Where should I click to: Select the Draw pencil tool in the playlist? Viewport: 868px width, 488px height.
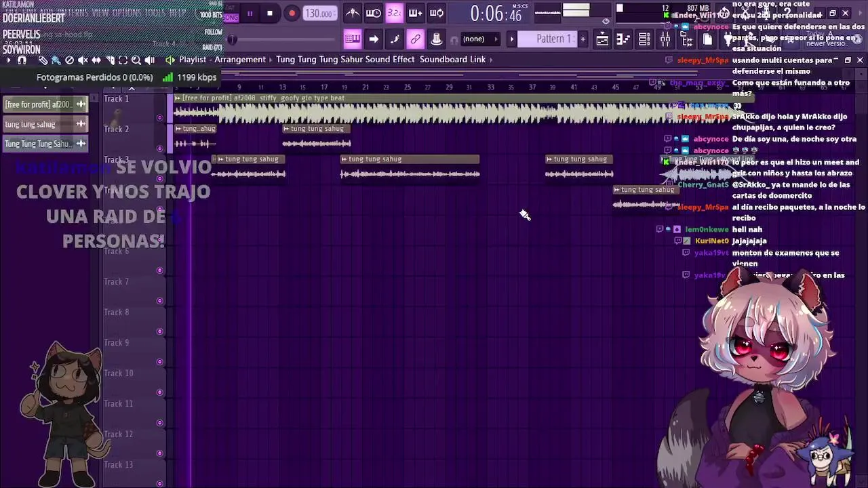point(43,60)
